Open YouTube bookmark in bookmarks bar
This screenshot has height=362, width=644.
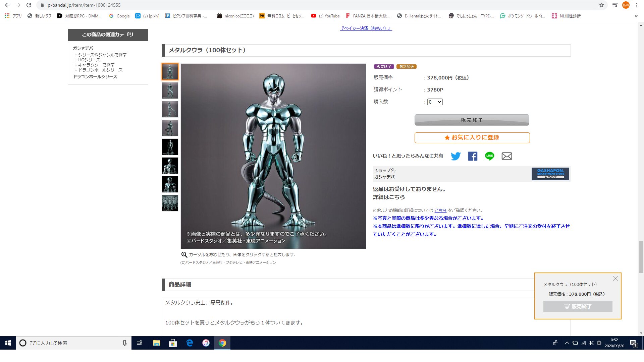325,16
